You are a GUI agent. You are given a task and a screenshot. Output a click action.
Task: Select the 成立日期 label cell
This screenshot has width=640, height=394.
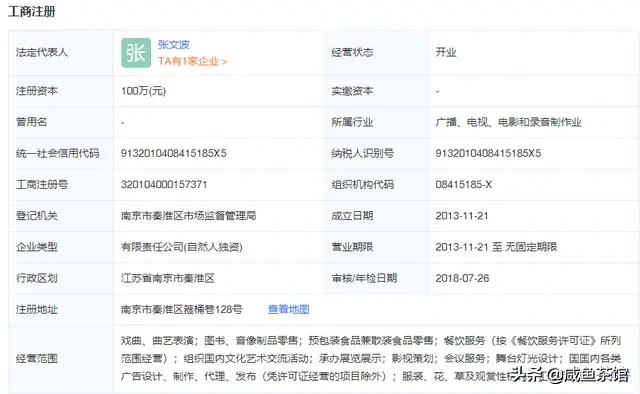coord(376,216)
